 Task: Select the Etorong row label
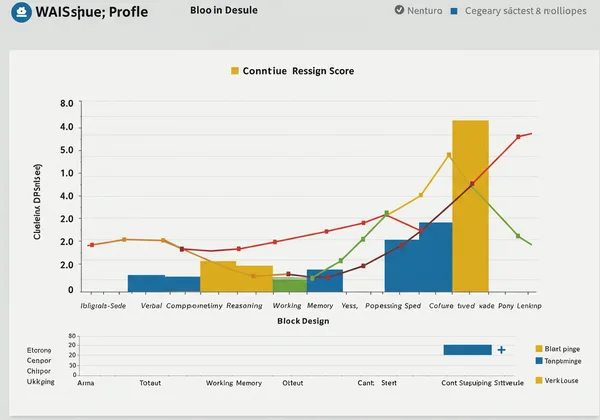click(40, 351)
